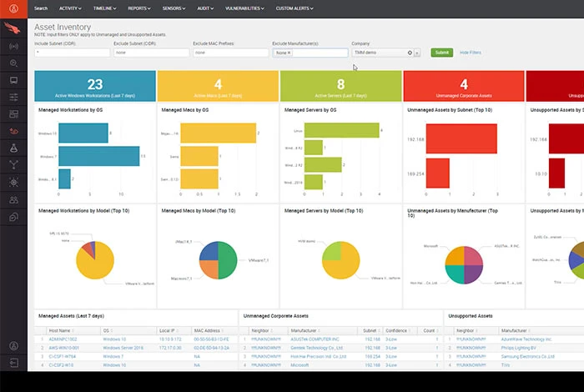Open the user account icon in the orange corner

click(x=13, y=8)
